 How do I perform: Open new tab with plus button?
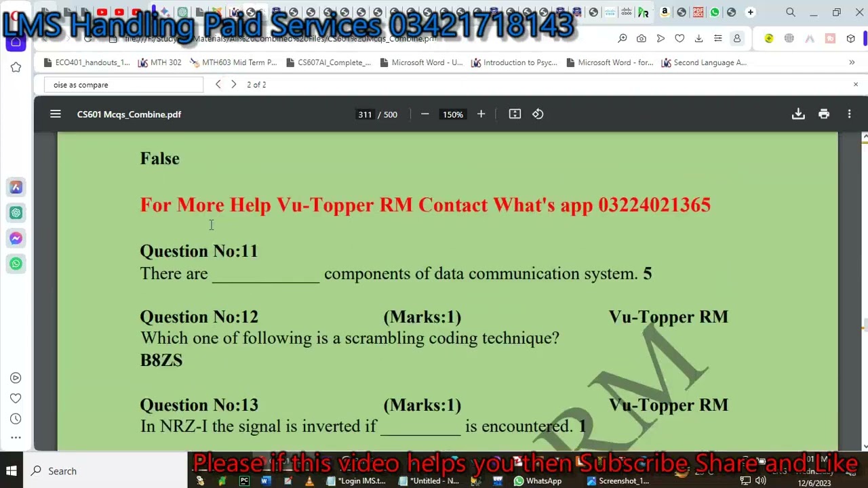click(750, 12)
